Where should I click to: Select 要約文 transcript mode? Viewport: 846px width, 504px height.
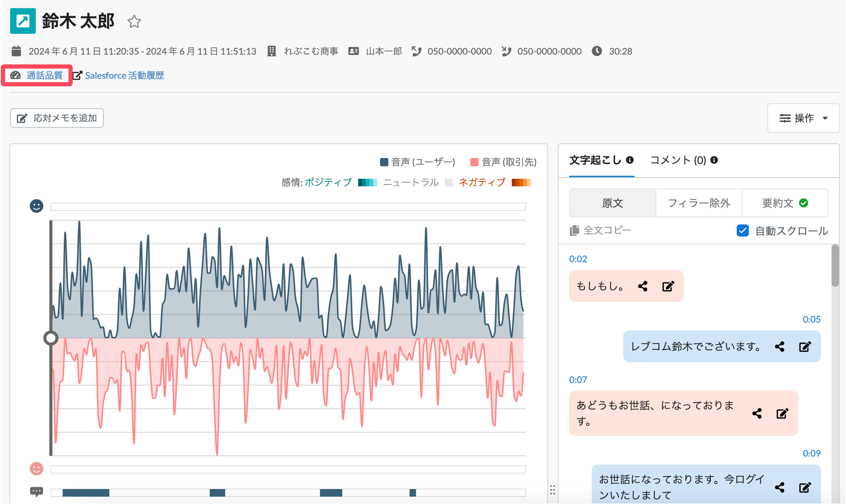point(785,203)
